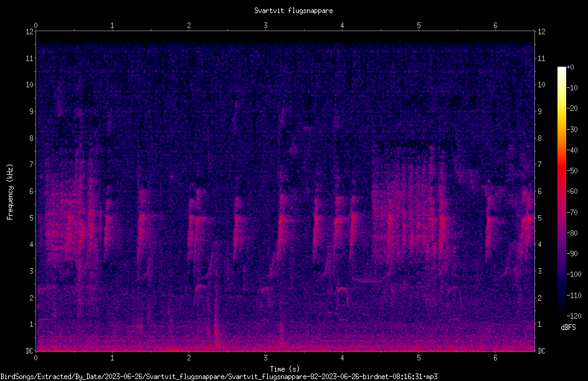Click the '-20' colorbar label

[x=572, y=109]
